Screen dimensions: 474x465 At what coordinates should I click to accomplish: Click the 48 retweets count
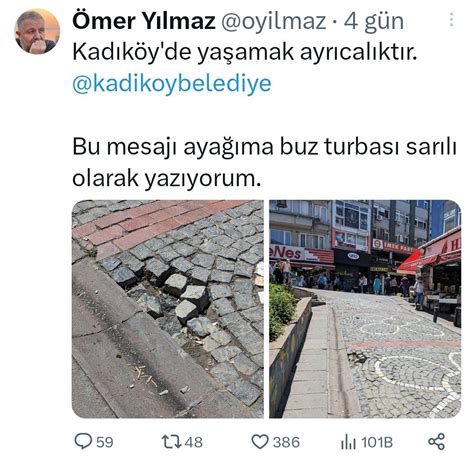tap(194, 442)
